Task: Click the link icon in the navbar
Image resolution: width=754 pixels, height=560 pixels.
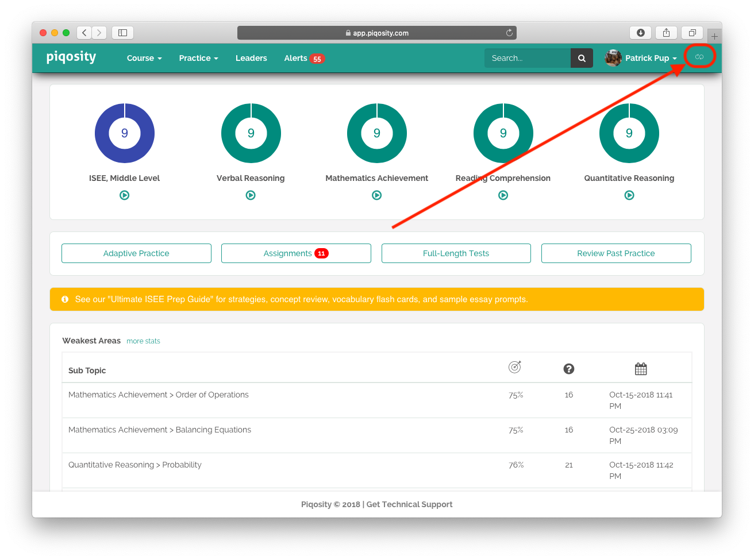Action: pos(699,57)
